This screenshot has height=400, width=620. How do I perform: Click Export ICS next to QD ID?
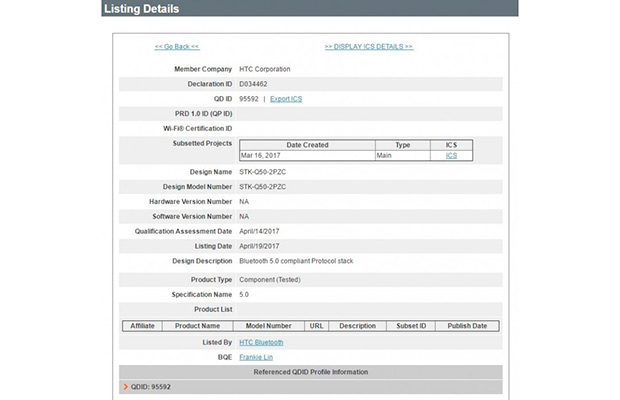(286, 99)
